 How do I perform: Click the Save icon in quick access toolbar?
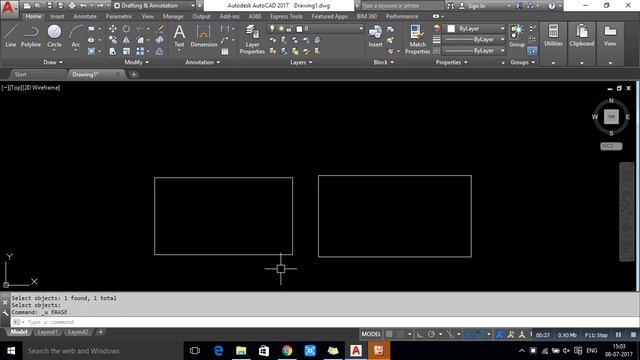[x=49, y=6]
